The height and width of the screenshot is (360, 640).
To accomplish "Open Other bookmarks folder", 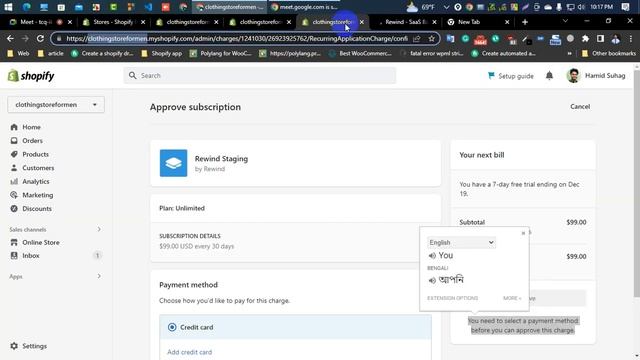I will [x=609, y=53].
